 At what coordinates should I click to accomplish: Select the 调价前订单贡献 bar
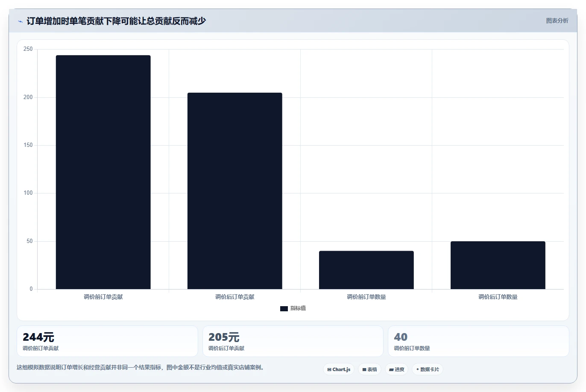click(103, 172)
